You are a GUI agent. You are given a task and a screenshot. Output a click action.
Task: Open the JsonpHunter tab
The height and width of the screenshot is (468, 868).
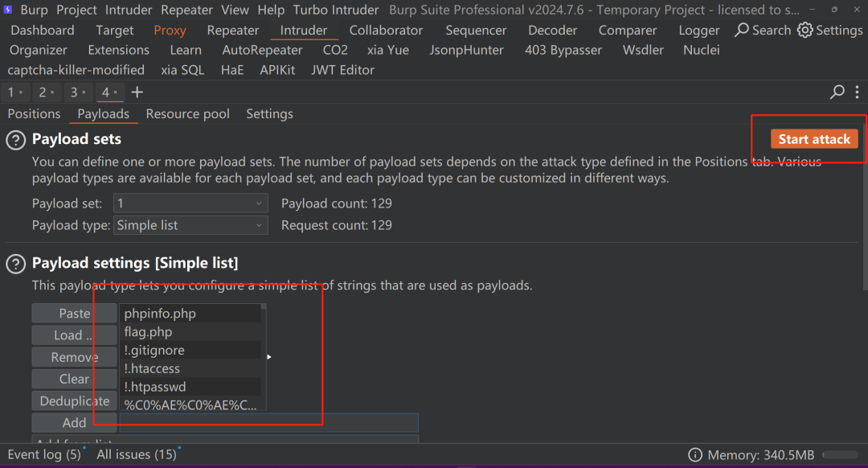467,50
